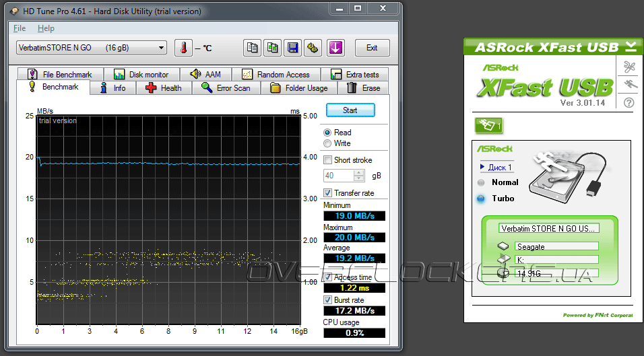
Task: Decrease short stroke value spinner down
Action: (359, 178)
